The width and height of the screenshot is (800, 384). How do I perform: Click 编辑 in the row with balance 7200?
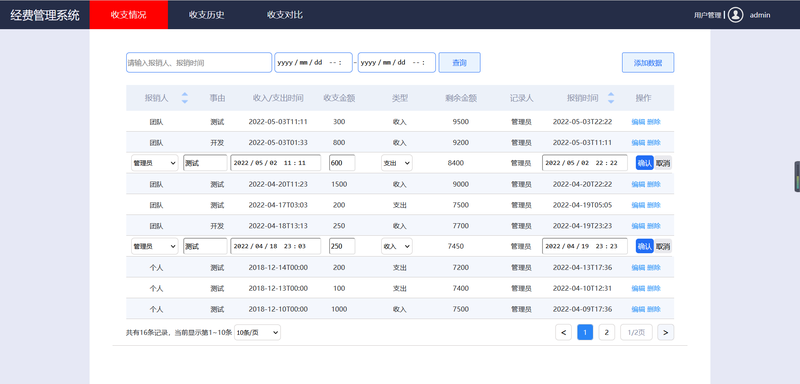[638, 267]
